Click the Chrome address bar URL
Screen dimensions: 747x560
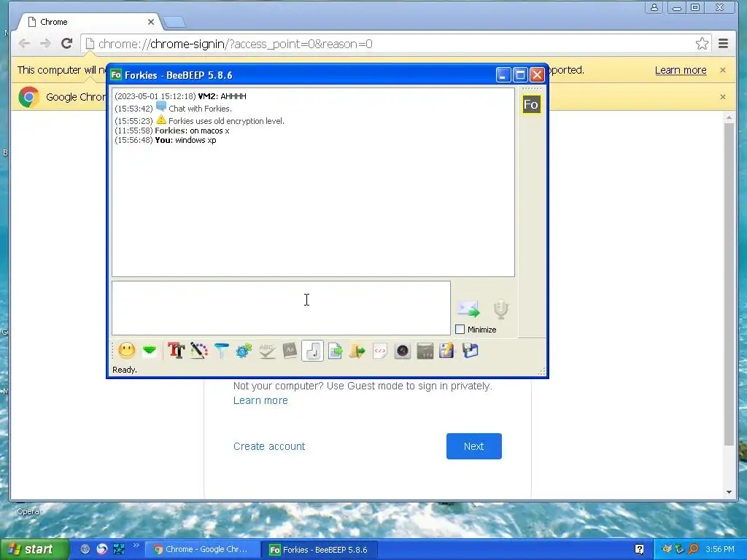coord(236,44)
